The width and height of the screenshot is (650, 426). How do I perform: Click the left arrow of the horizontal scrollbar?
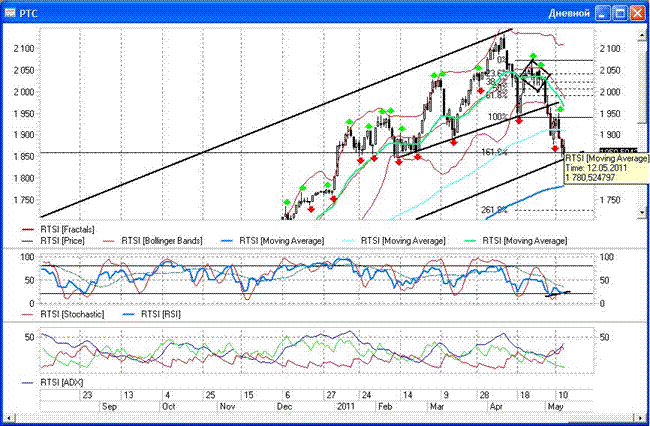pyautogui.click(x=7, y=417)
